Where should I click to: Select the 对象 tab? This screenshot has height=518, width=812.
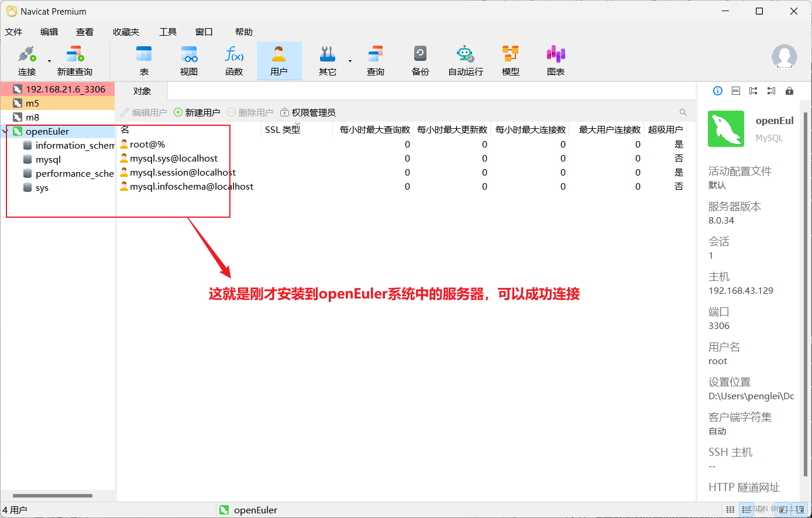[x=142, y=91]
